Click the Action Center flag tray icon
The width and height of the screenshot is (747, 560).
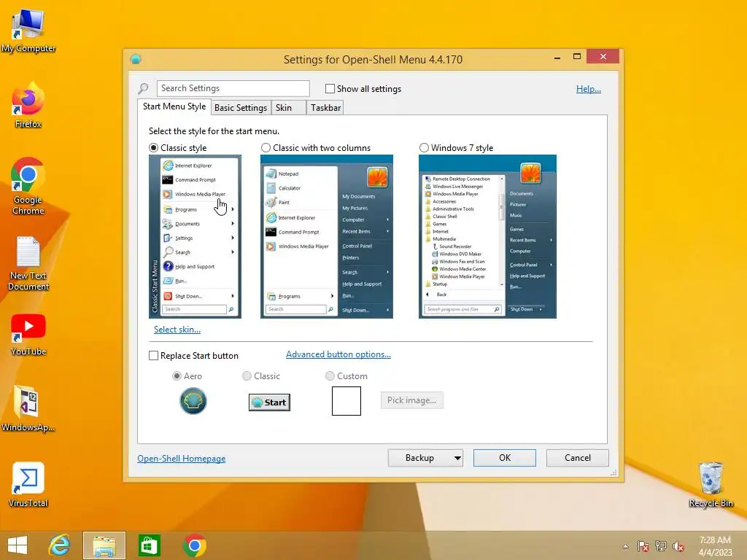(643, 546)
